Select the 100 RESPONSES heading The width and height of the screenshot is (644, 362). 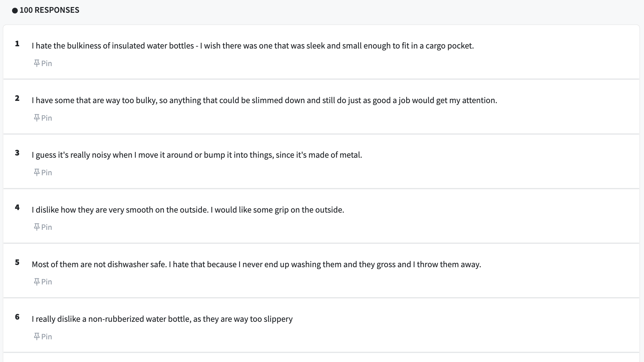tap(49, 10)
